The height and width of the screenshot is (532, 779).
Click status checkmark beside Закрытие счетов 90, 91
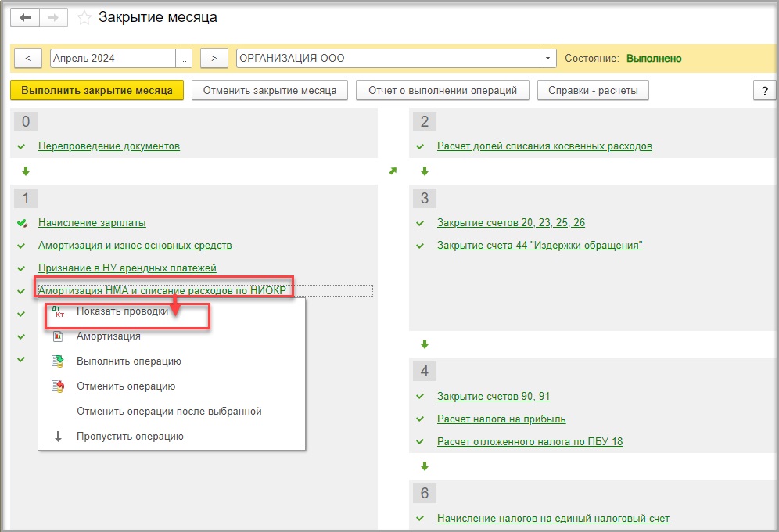pyautogui.click(x=420, y=397)
